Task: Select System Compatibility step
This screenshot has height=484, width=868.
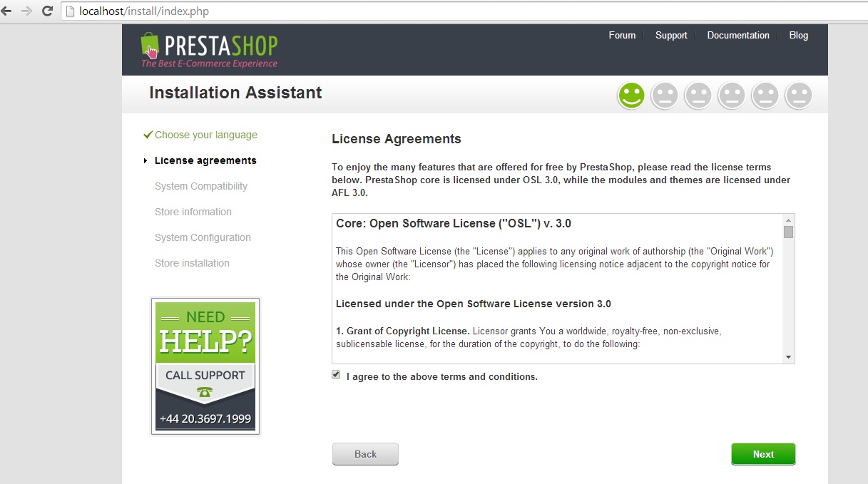Action: coord(201,186)
